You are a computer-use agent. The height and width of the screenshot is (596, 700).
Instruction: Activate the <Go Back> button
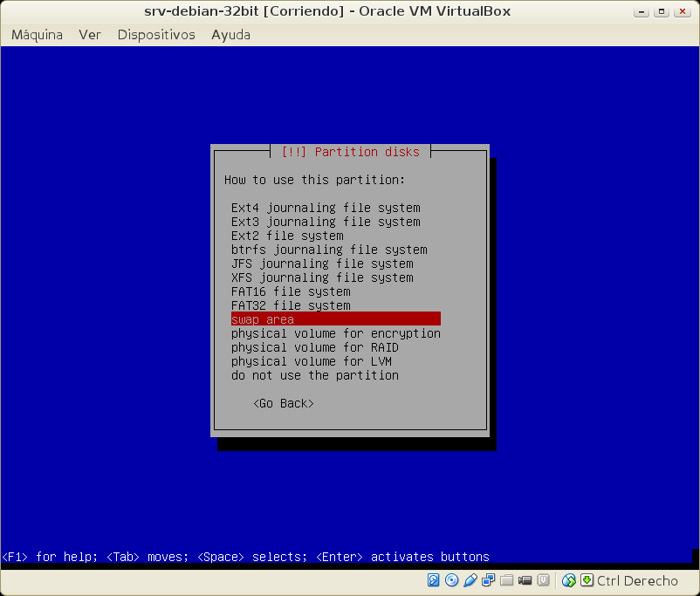click(x=283, y=403)
